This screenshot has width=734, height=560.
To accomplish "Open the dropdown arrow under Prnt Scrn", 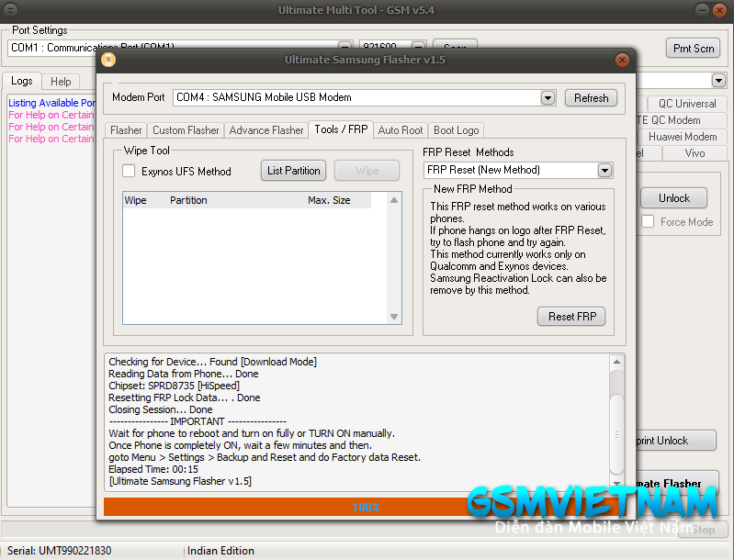I will click(x=718, y=80).
